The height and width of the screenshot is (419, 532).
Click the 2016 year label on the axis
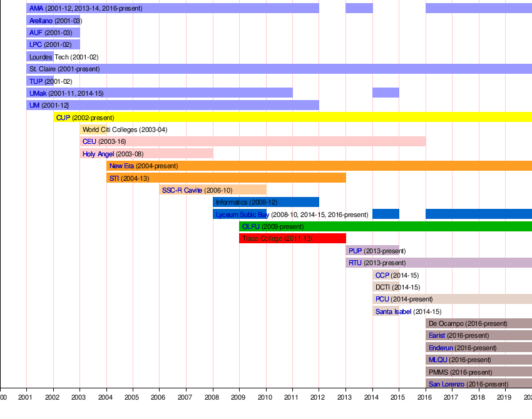click(425, 397)
